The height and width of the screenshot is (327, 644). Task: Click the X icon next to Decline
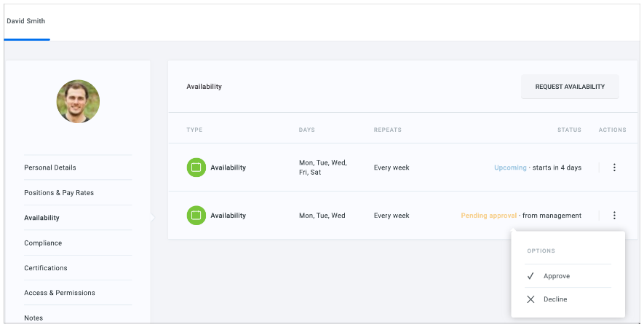(530, 299)
